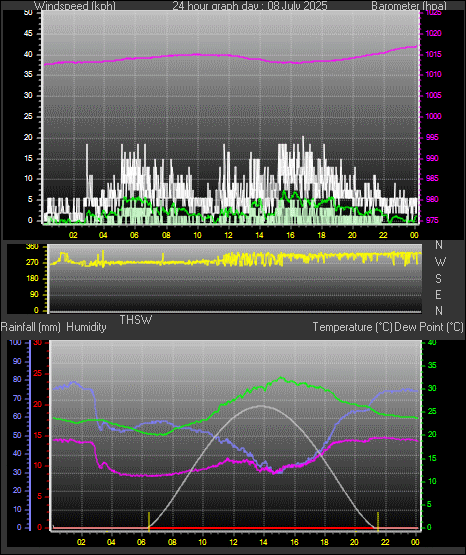Click the 'W' wind direction compass letter
Image resolution: width=466 pixels, height=555 pixels.
[x=440, y=262]
